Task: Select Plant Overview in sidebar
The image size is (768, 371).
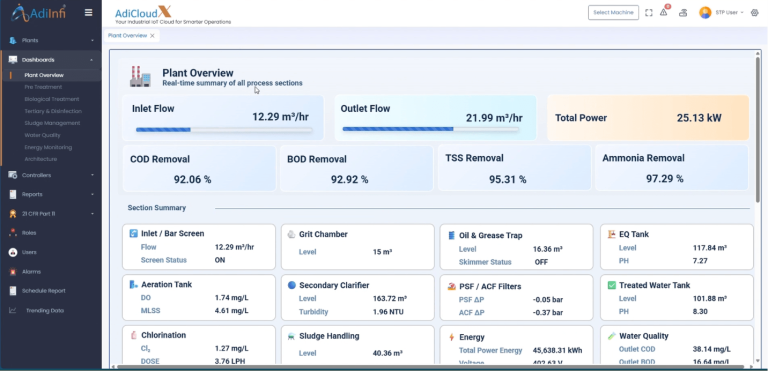Action: click(44, 75)
